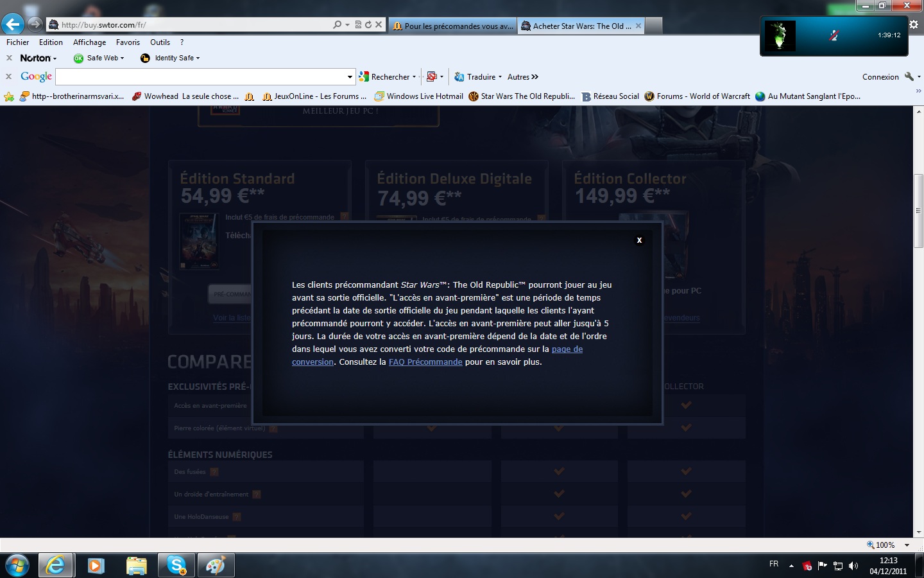Screen dimensions: 924x578
Task: Click the Skype icon in the taskbar
Action: [x=176, y=565]
